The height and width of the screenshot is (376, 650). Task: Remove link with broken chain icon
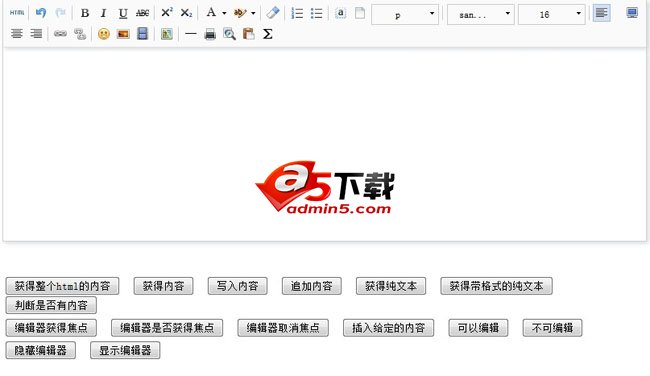point(80,34)
